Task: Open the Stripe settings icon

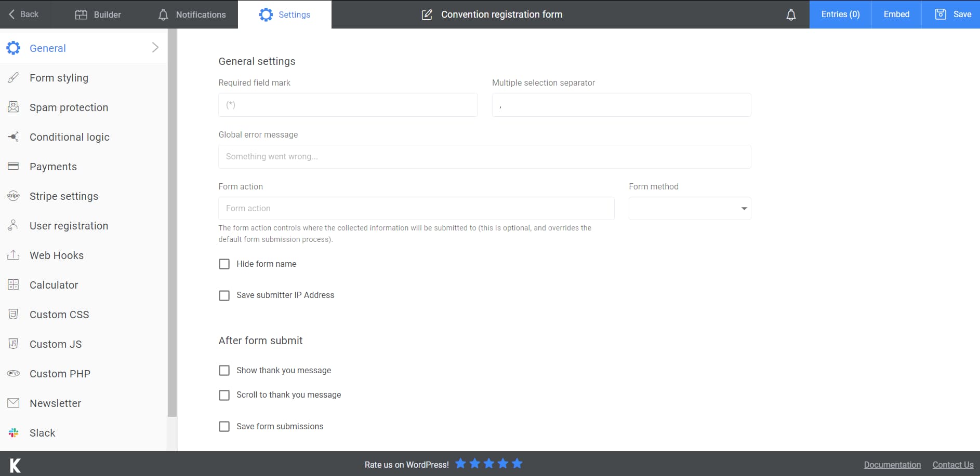Action: [13, 196]
